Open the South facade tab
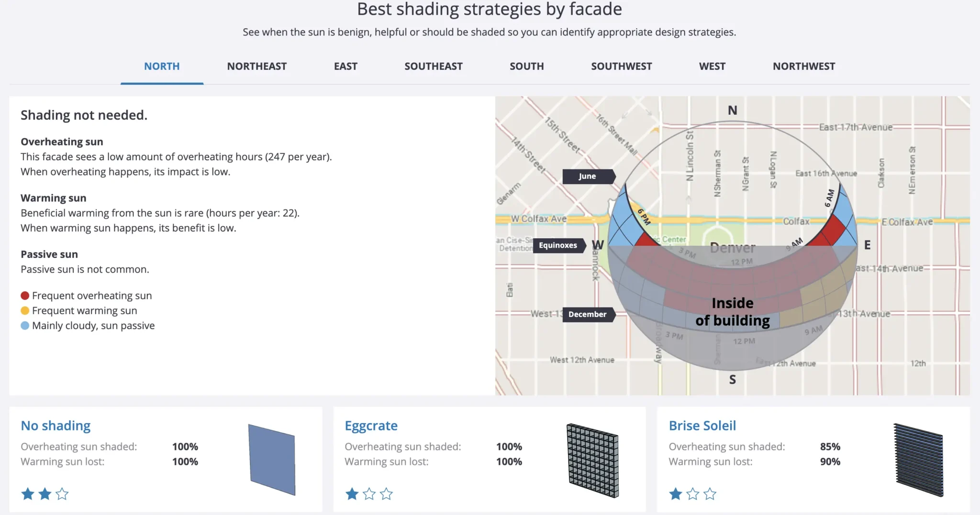The height and width of the screenshot is (515, 980). [526, 66]
